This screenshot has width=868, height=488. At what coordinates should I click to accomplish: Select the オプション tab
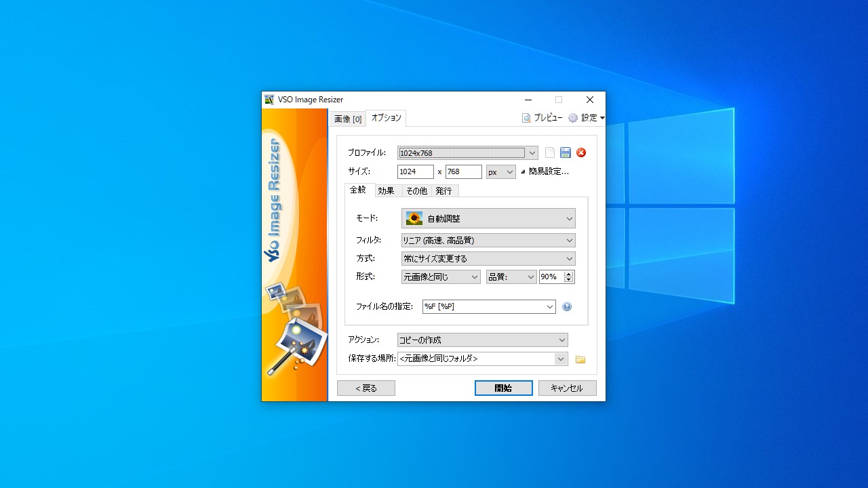click(x=386, y=118)
